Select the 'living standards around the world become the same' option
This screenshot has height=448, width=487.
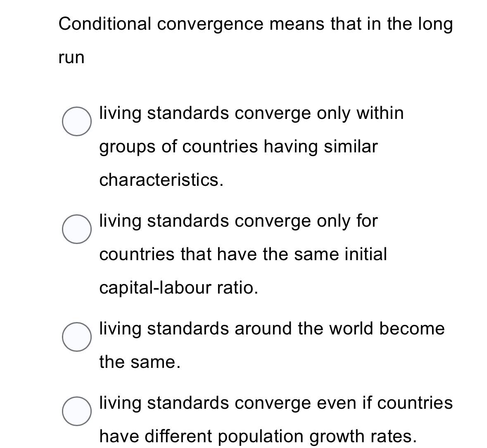[78, 337]
